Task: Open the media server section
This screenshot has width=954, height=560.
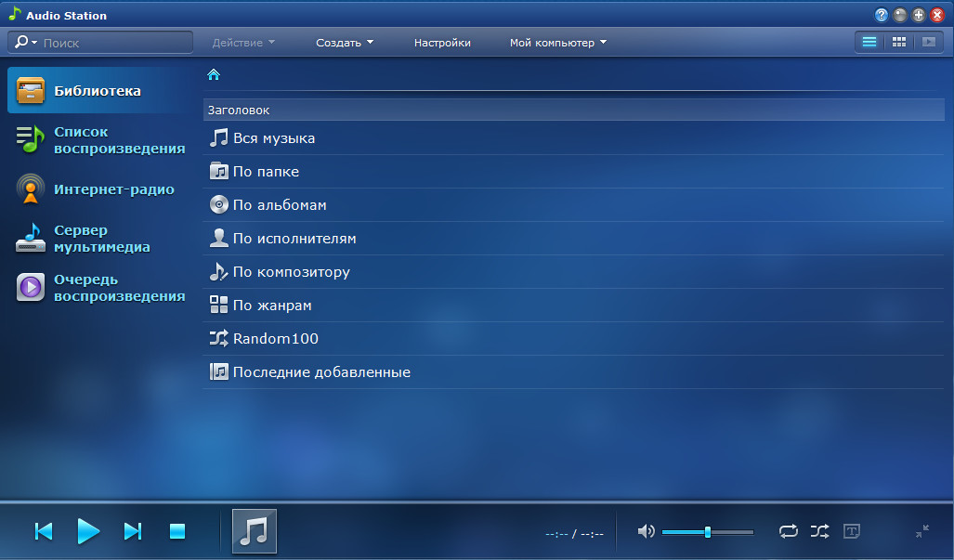Action: (x=100, y=239)
